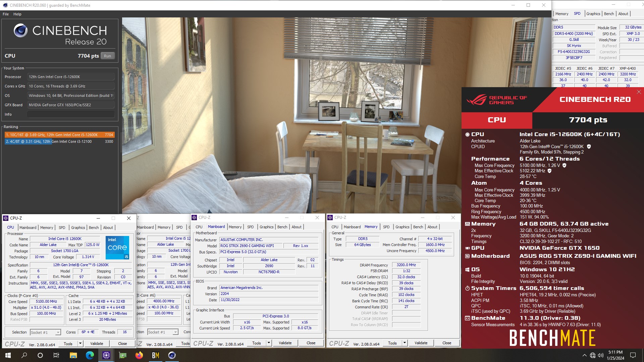
Task: Click the volume speaker tray icon
Action: click(x=601, y=355)
